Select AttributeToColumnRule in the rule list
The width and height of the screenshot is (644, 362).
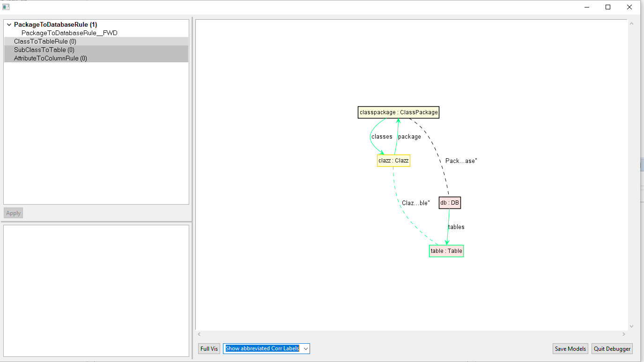click(51, 58)
